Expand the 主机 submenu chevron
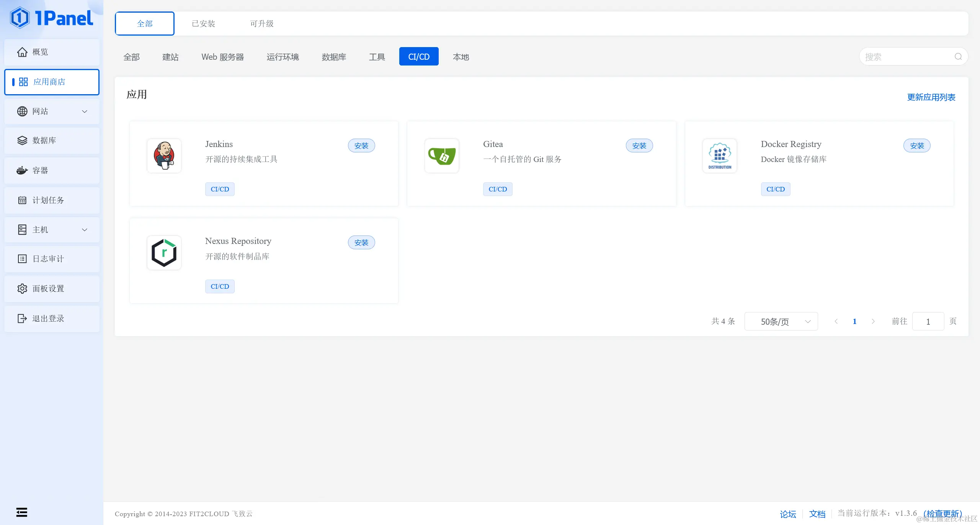 tap(85, 230)
